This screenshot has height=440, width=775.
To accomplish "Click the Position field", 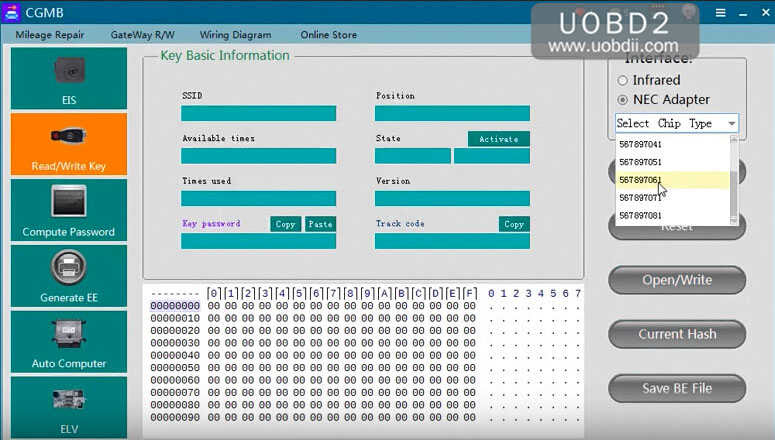I will tap(452, 113).
